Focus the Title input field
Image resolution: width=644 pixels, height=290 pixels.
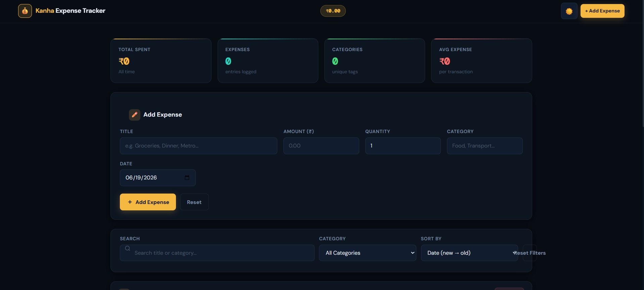pos(198,146)
